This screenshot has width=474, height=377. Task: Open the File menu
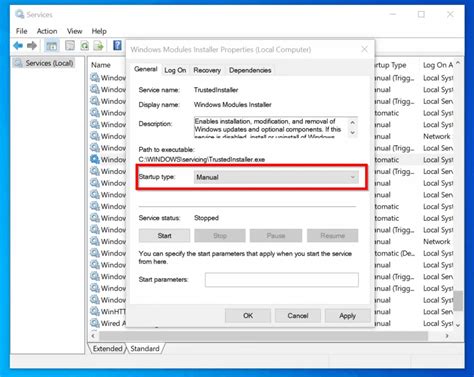coord(22,31)
